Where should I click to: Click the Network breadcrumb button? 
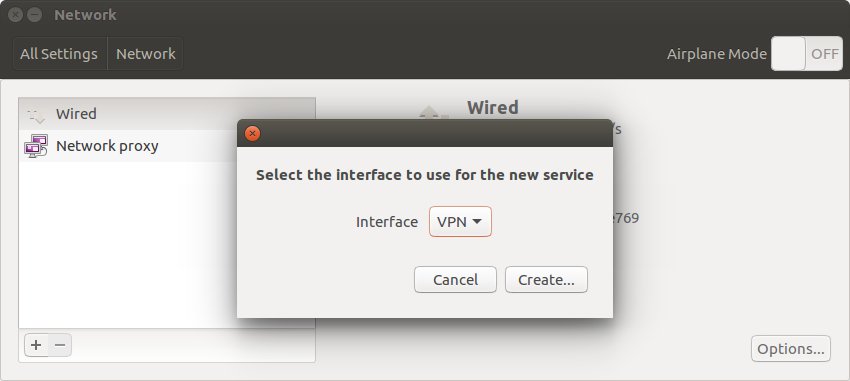click(146, 54)
